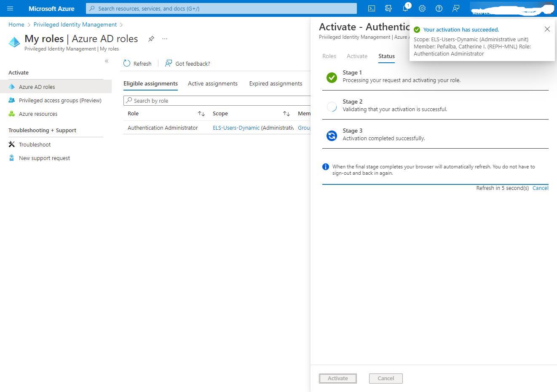This screenshot has height=392, width=557.
Task: Click the Stage 2 loading spinner
Action: [332, 107]
